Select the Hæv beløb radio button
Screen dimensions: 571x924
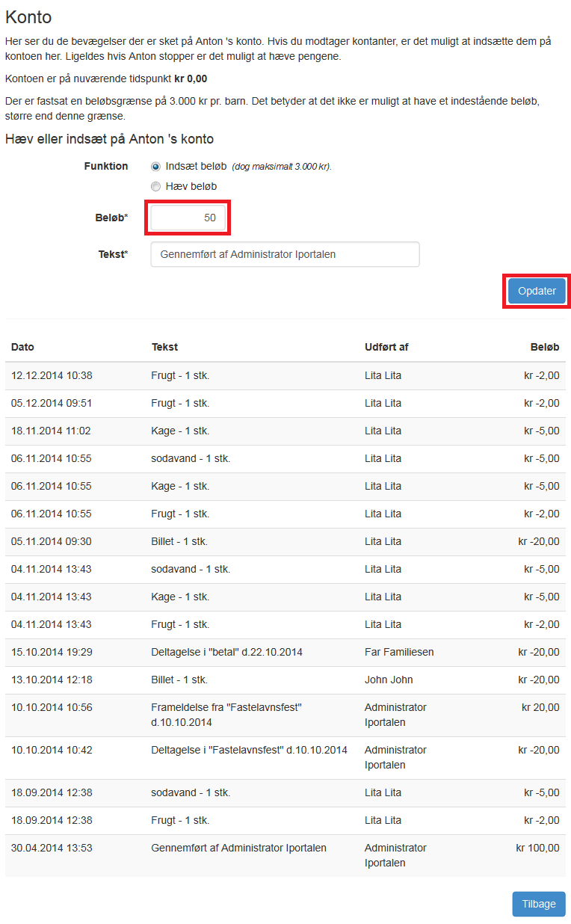155,186
